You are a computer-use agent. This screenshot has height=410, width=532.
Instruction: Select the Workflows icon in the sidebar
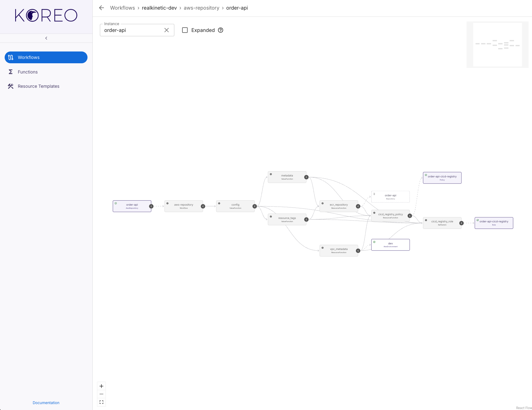click(11, 57)
